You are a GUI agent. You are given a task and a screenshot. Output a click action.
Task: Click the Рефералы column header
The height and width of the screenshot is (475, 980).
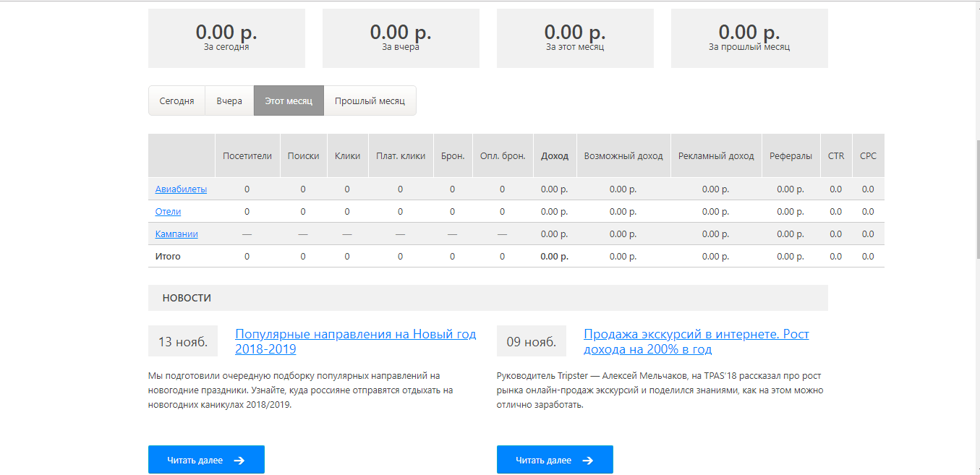click(791, 156)
